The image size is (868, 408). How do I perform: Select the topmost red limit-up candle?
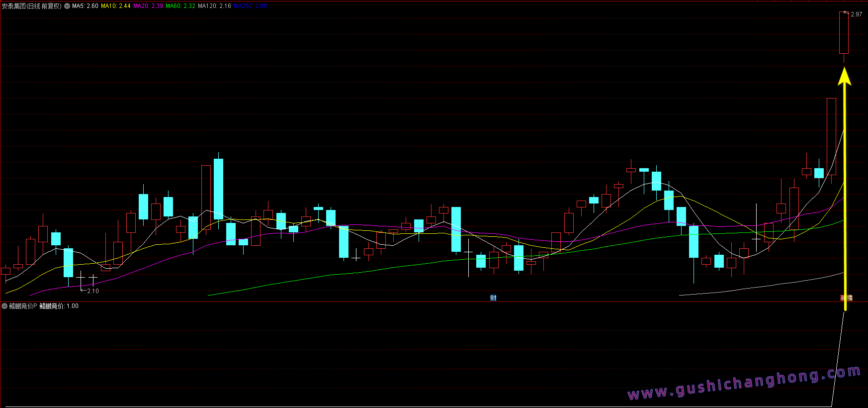pos(844,32)
